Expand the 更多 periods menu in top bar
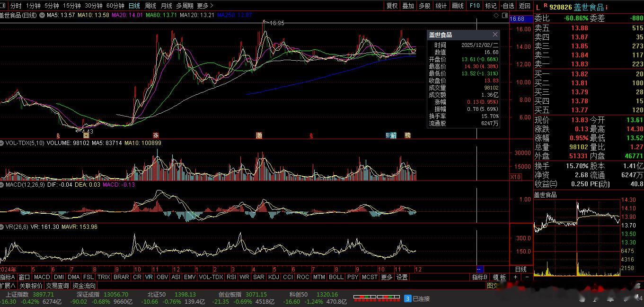Viewport: 644px width, 307px height. pyautogui.click(x=205, y=6)
